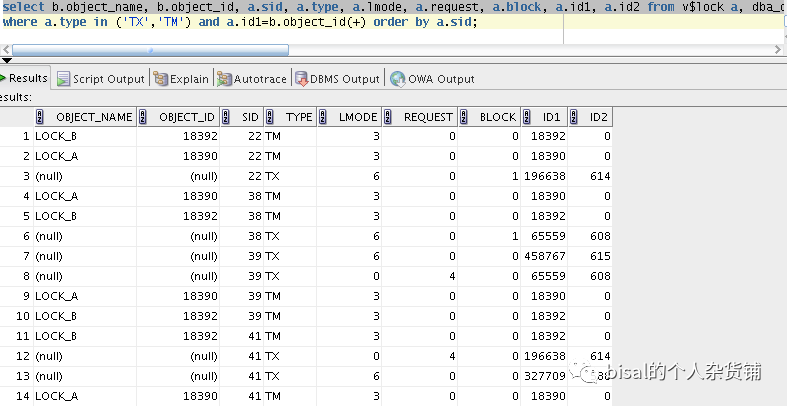Switch to the Results tab

[28, 78]
